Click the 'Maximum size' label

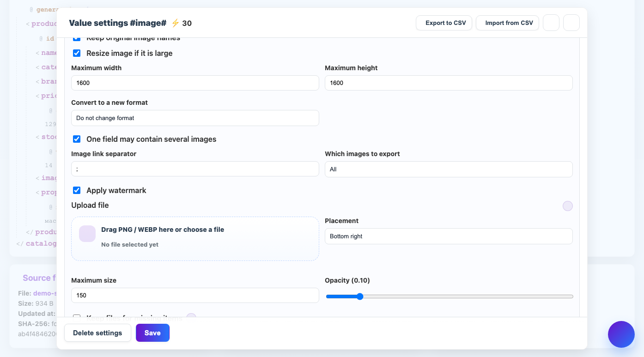(x=94, y=280)
